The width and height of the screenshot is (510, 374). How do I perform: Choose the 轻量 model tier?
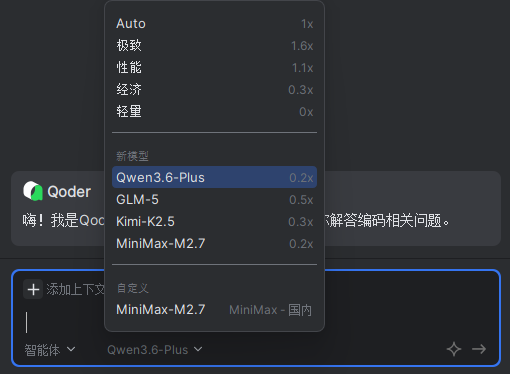coord(214,112)
